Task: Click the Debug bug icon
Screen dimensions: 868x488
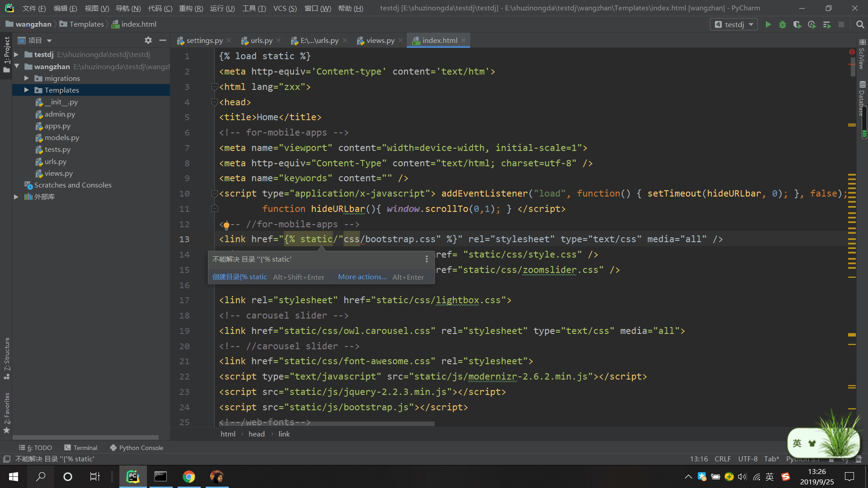Action: point(783,24)
